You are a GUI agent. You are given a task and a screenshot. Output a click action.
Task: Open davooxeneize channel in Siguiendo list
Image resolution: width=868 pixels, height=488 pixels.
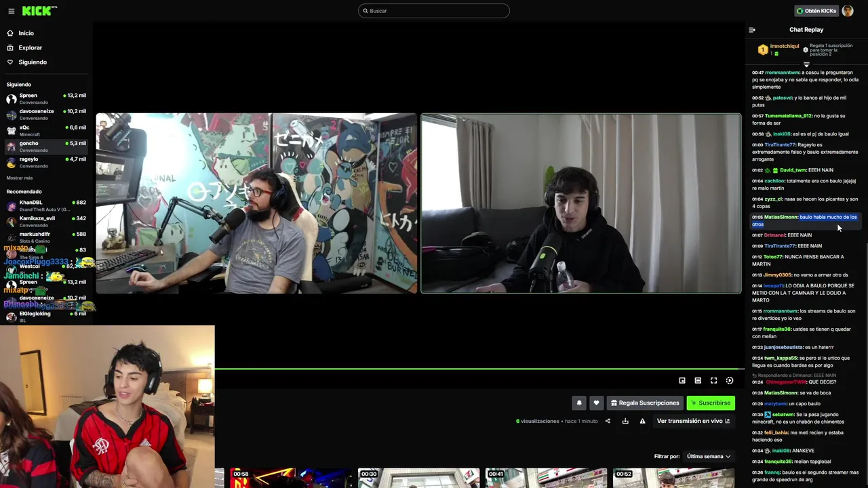46,115
